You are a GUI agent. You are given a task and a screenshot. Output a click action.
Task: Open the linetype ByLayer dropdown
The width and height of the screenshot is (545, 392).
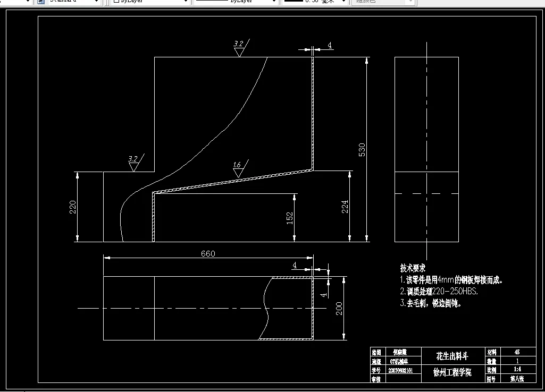pyautogui.click(x=236, y=2)
